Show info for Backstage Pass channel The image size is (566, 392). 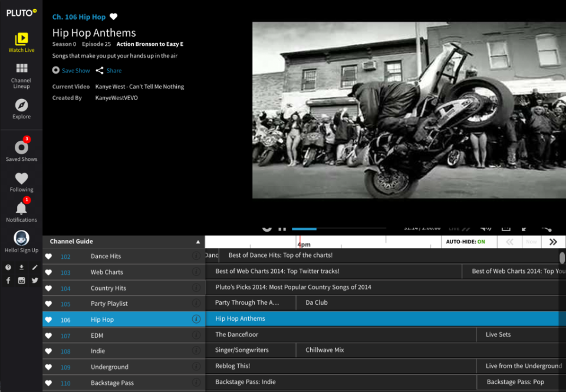pos(196,382)
